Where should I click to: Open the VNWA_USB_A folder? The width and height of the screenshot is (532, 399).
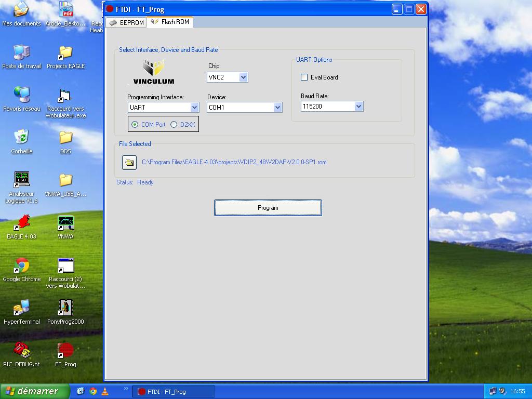coord(65,184)
